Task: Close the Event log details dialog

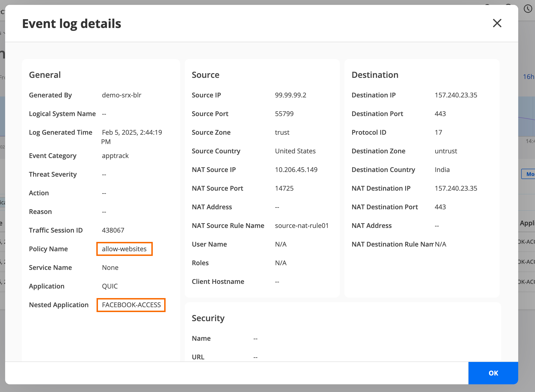Action: pyautogui.click(x=497, y=23)
